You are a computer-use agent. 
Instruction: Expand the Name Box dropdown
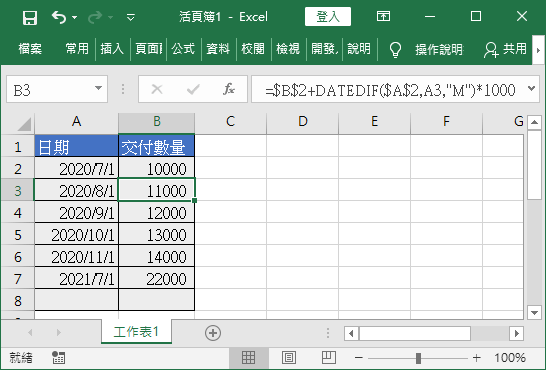pos(99,88)
